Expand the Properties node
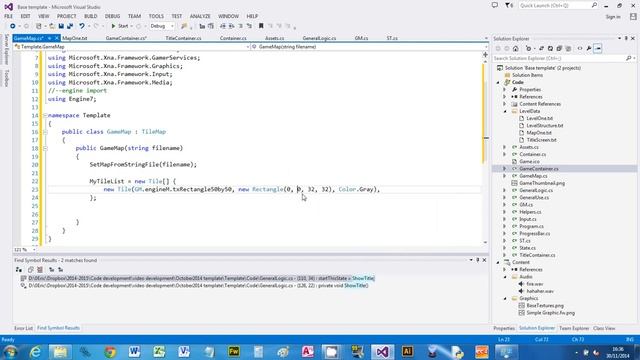The image size is (640, 360). [x=505, y=89]
